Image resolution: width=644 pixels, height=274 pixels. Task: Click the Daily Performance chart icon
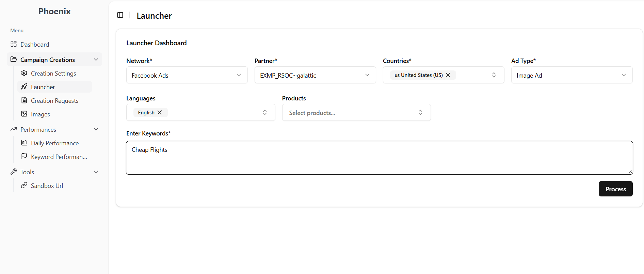[x=24, y=143]
